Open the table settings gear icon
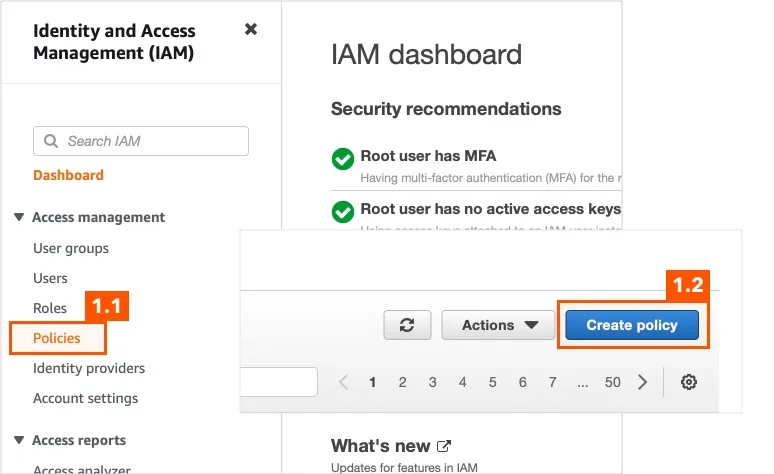This screenshot has width=774, height=474. (x=689, y=382)
